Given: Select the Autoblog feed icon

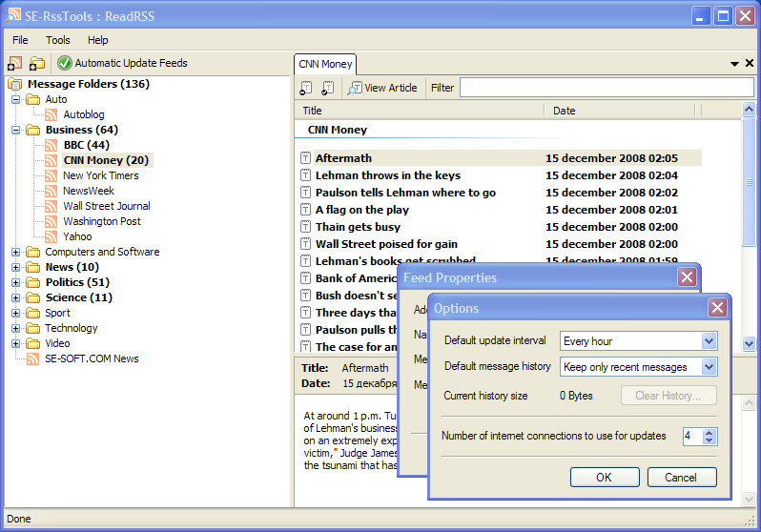Looking at the screenshot, I should 51,115.
